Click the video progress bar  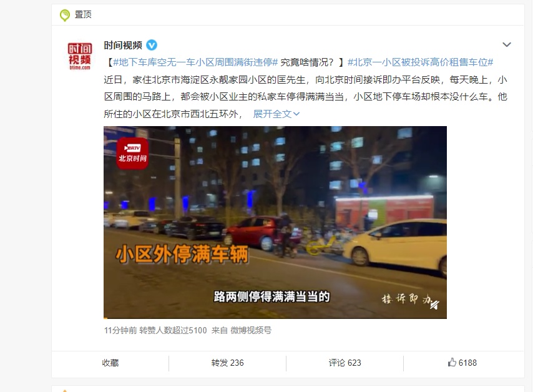[x=275, y=318]
